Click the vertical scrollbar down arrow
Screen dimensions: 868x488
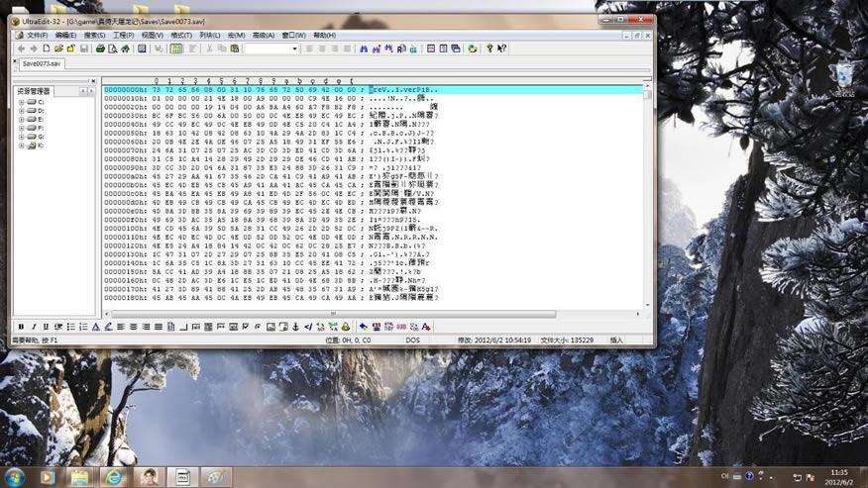[x=647, y=305]
